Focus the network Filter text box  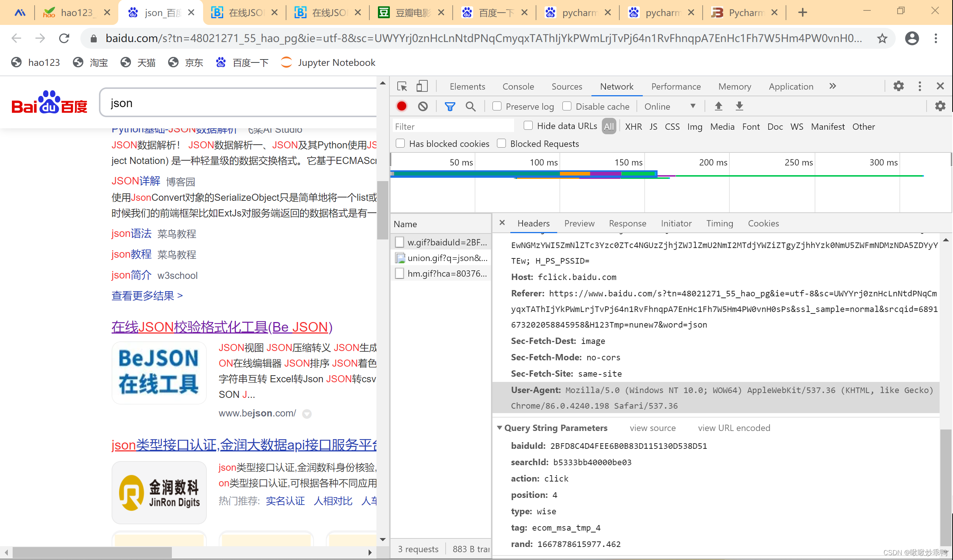pos(453,127)
